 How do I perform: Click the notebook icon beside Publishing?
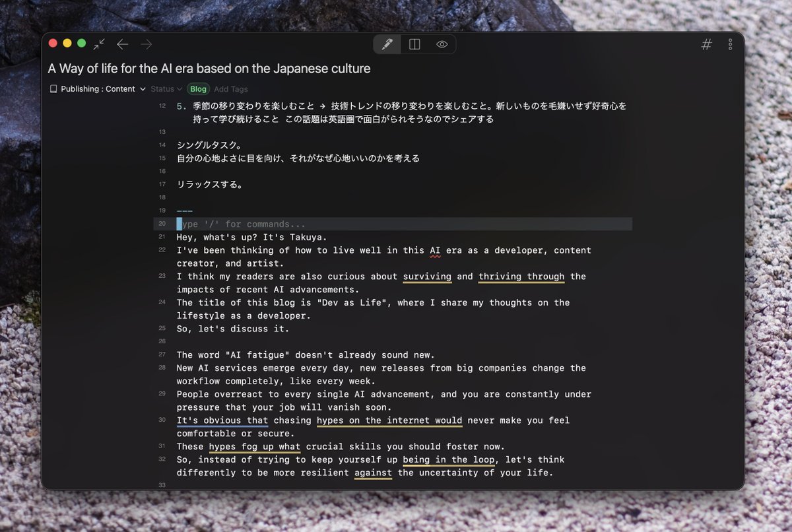tap(53, 89)
